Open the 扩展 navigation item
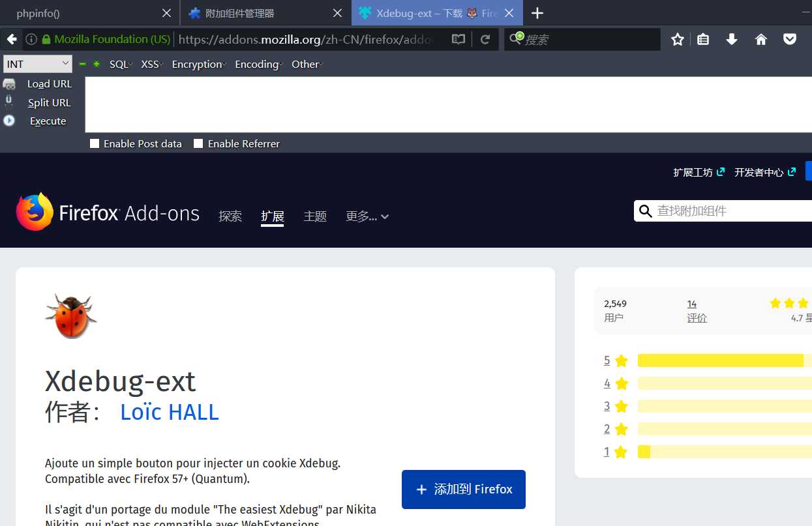Screen dimensions: 812x526 (x=272, y=216)
